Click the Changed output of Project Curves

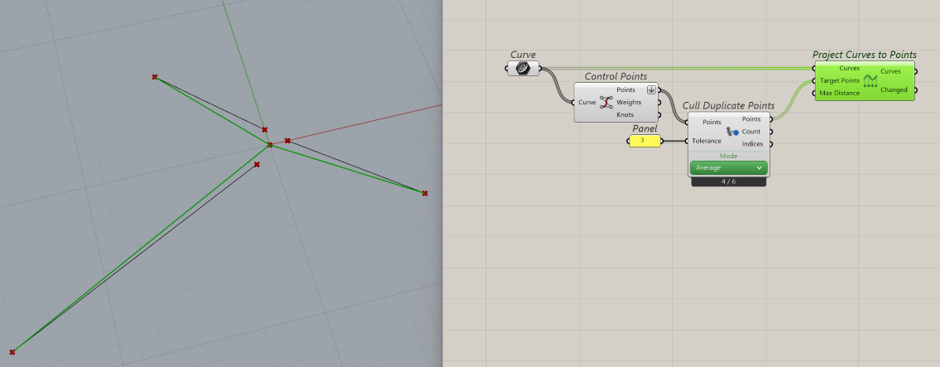[893, 90]
